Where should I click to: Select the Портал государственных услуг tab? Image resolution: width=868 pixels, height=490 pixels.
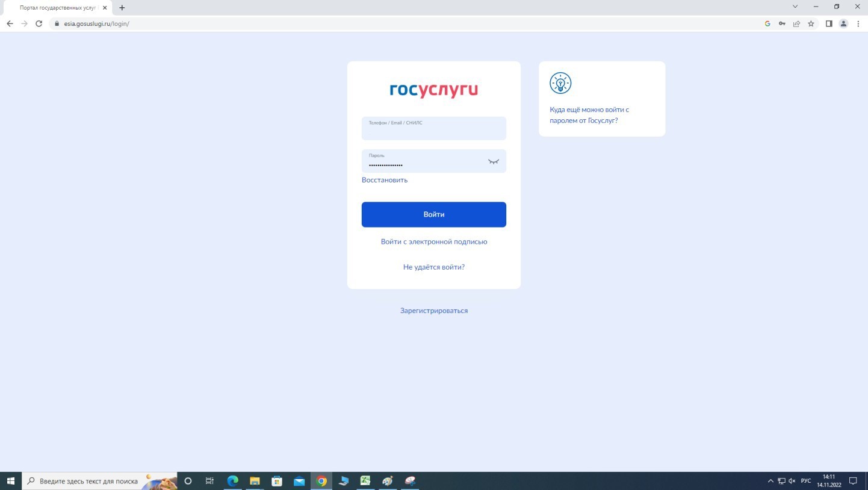[x=58, y=8]
